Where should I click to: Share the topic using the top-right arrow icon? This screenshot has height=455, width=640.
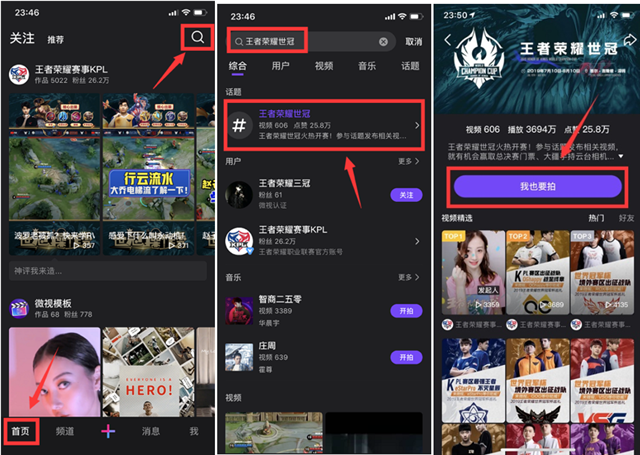tap(630, 39)
